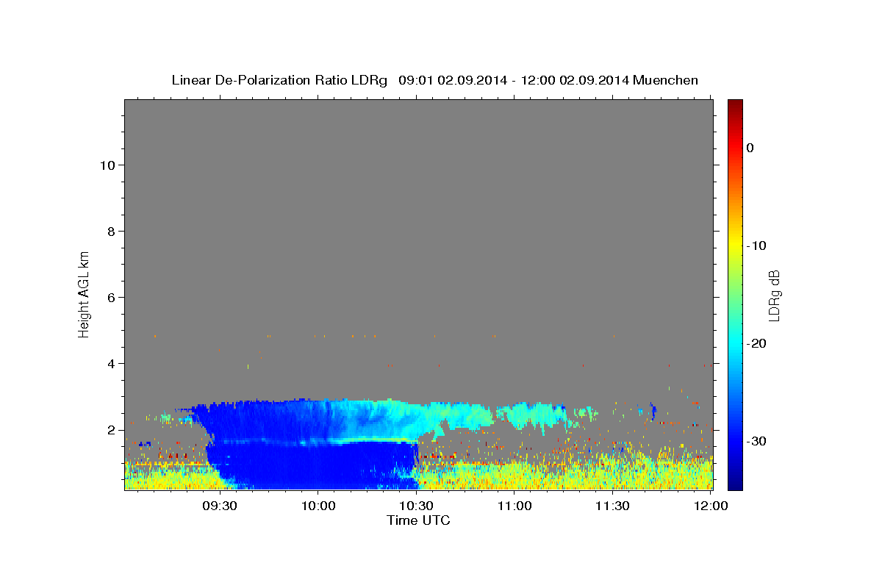
Task: Click the height tick label 6
Action: point(110,297)
